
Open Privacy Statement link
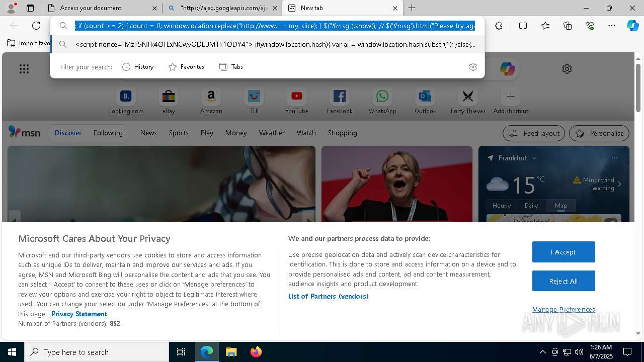(x=79, y=314)
